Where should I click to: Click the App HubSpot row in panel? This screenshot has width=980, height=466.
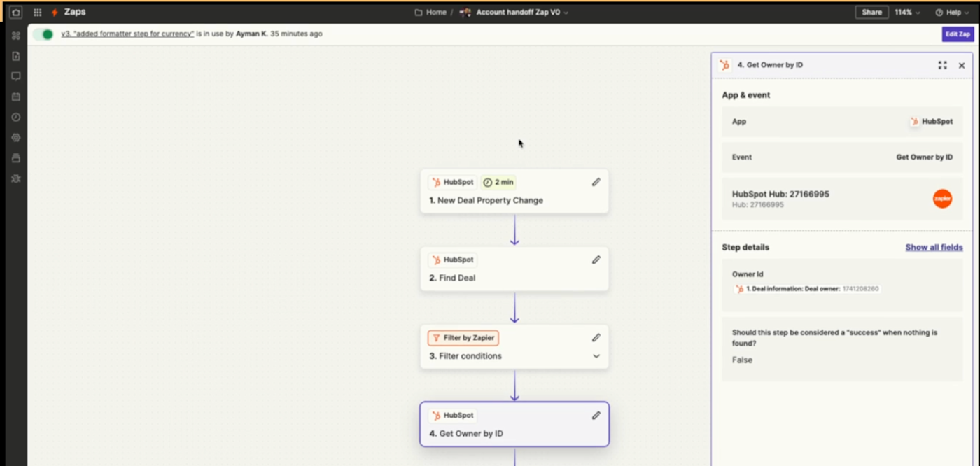[x=842, y=121]
